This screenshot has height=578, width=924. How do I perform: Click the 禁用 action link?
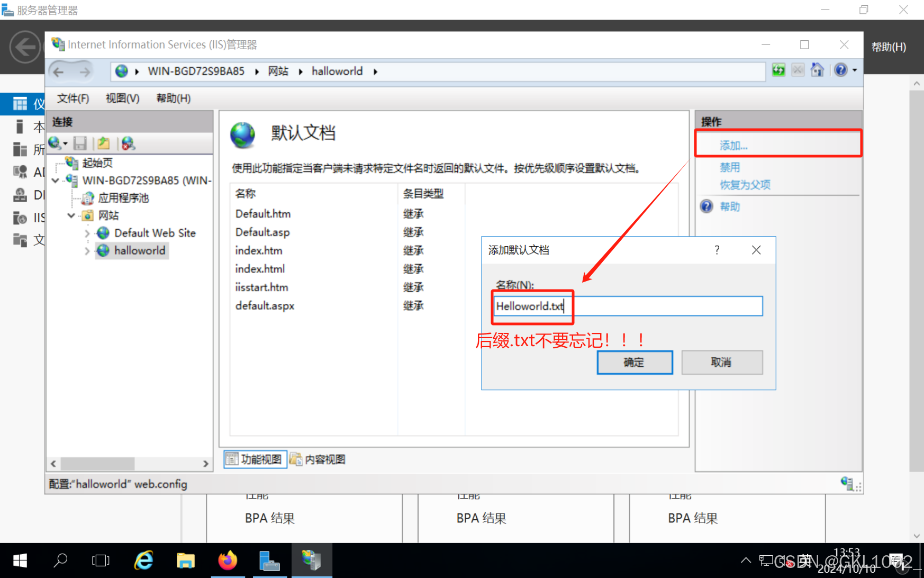point(730,167)
